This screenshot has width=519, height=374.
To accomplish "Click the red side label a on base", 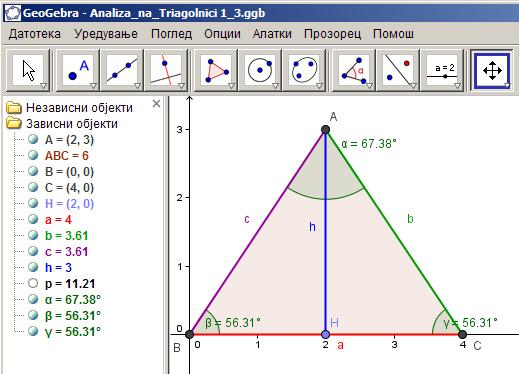I will [x=340, y=345].
